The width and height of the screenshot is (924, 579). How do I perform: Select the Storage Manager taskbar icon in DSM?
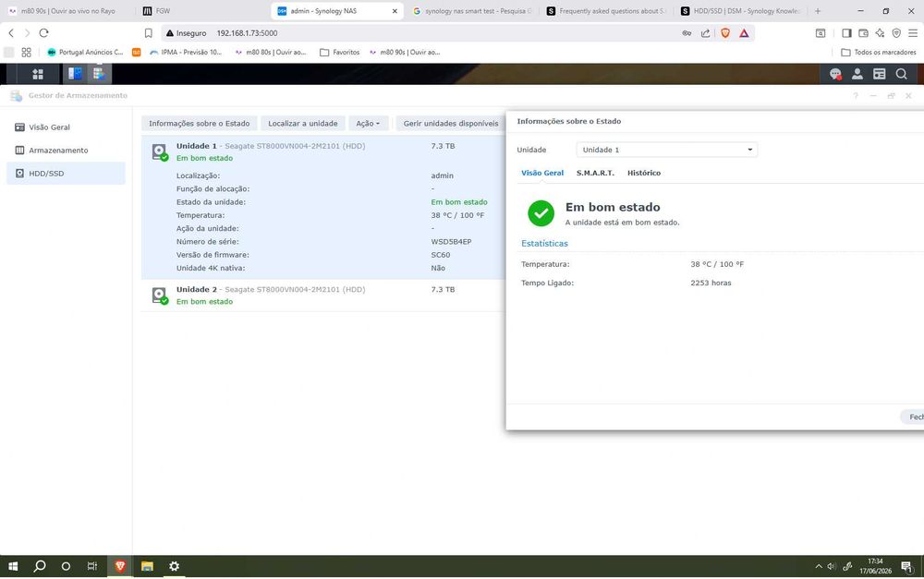pos(99,74)
